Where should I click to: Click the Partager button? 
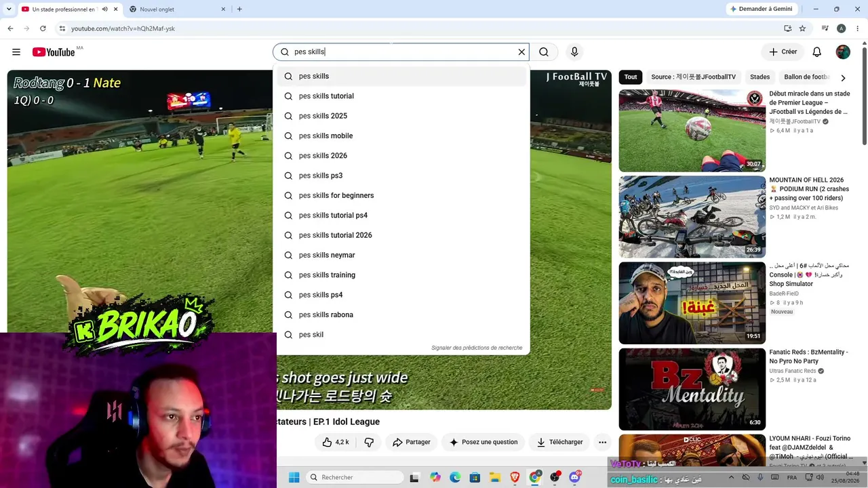pos(412,442)
